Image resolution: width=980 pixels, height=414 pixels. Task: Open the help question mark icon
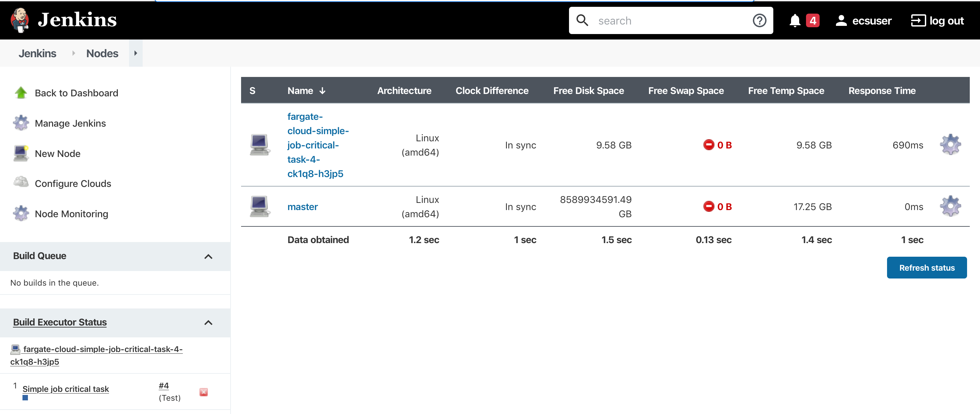(x=759, y=20)
